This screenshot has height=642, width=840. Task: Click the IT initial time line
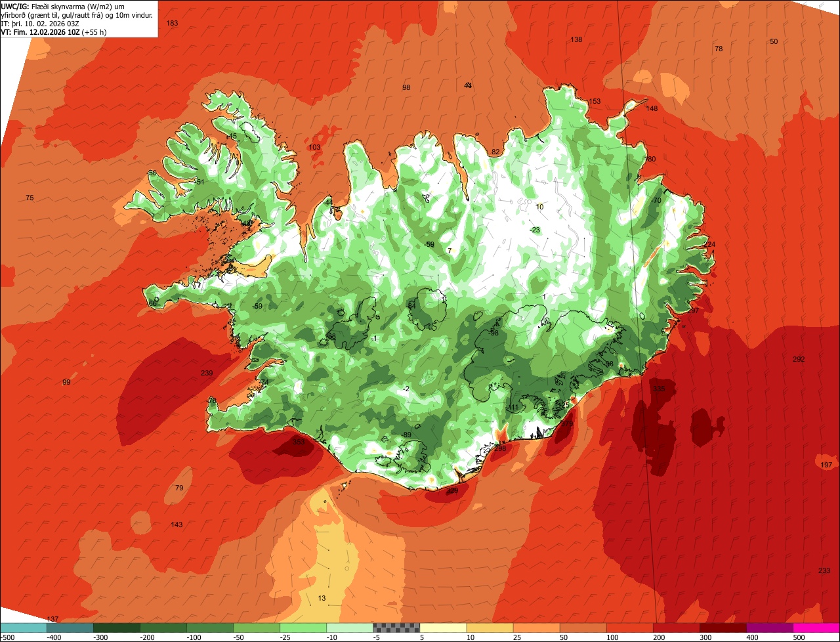(x=41, y=23)
